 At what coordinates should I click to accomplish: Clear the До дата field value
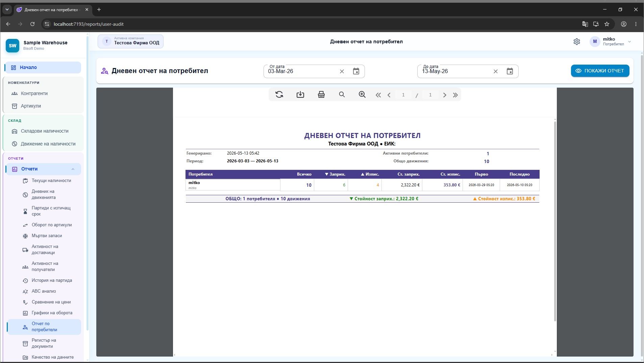tap(496, 71)
